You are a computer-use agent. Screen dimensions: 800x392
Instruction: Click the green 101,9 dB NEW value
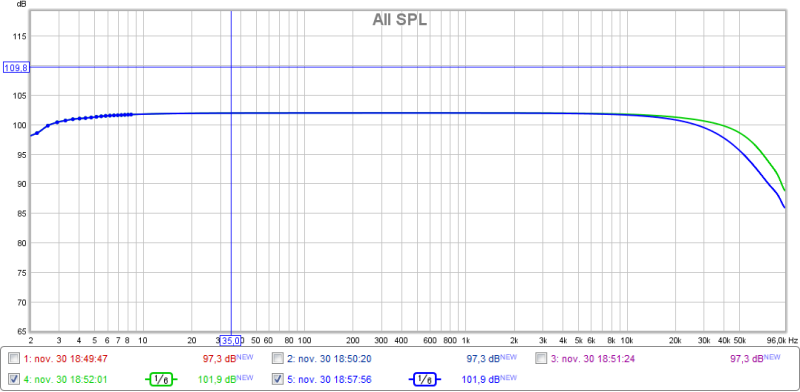pos(225,379)
